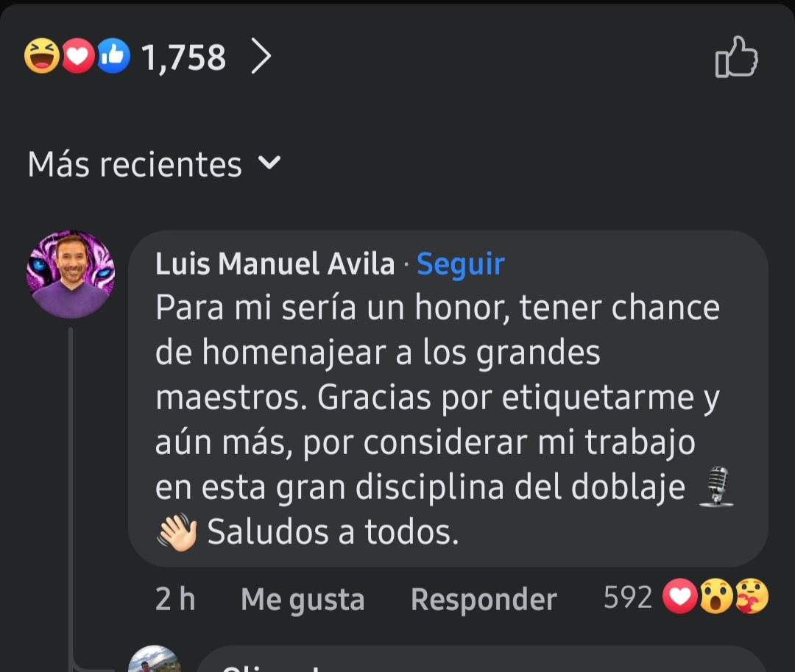The height and width of the screenshot is (672, 795).
Task: Click the 592 reaction count on the comment
Action: pyautogui.click(x=626, y=598)
